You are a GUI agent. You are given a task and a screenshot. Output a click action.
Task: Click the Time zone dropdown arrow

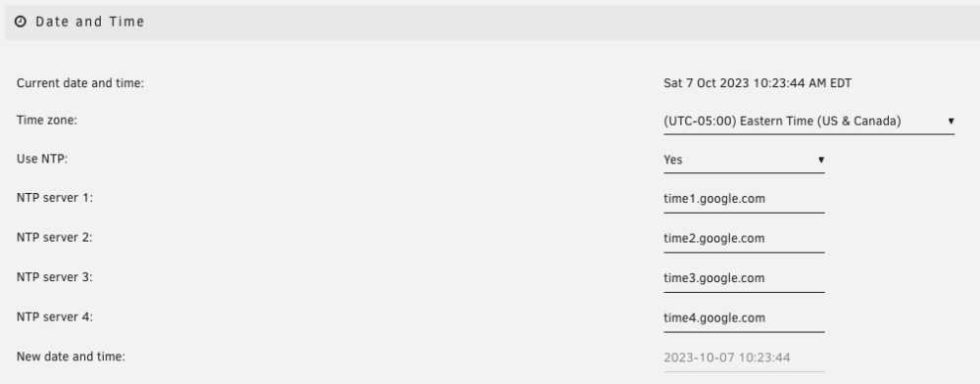pos(951,121)
